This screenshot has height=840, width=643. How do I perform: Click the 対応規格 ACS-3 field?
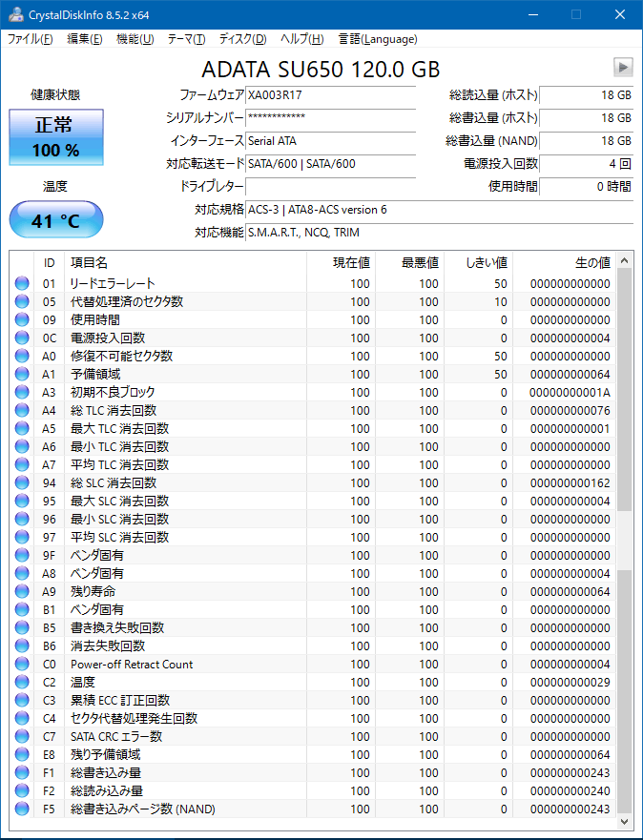tap(440, 210)
